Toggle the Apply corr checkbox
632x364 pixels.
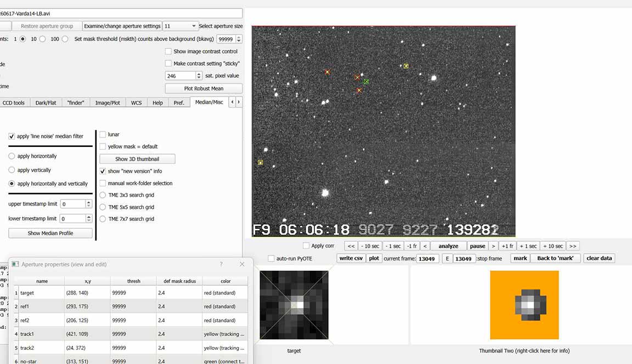(306, 246)
